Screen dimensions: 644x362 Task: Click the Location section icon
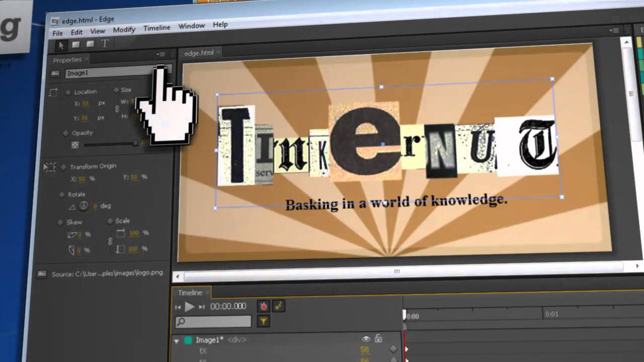53,93
